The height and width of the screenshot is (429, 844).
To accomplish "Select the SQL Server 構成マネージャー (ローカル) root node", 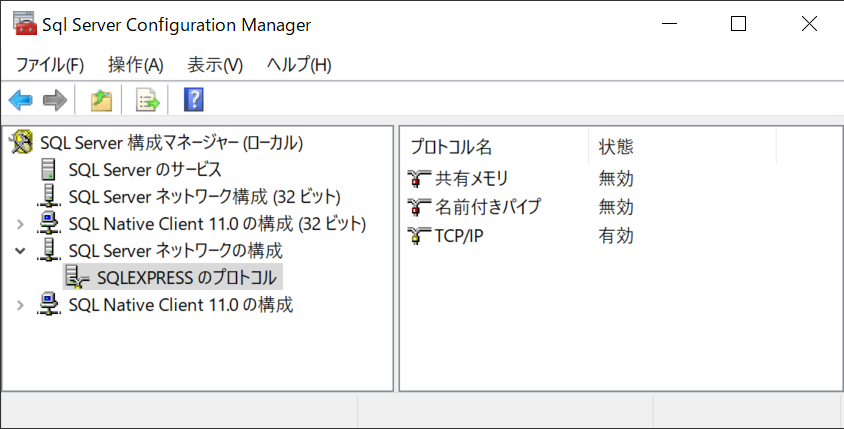I will pos(171,143).
